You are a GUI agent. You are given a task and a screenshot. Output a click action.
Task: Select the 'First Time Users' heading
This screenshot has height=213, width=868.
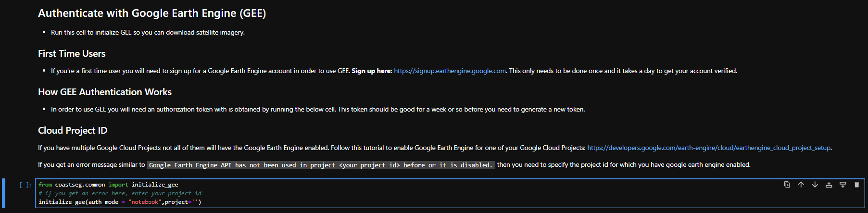pos(72,54)
